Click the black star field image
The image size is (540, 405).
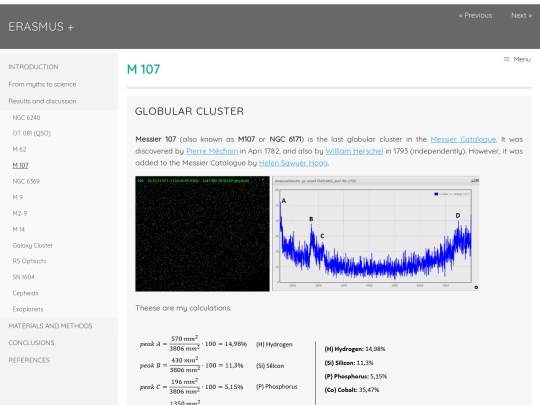click(x=202, y=234)
